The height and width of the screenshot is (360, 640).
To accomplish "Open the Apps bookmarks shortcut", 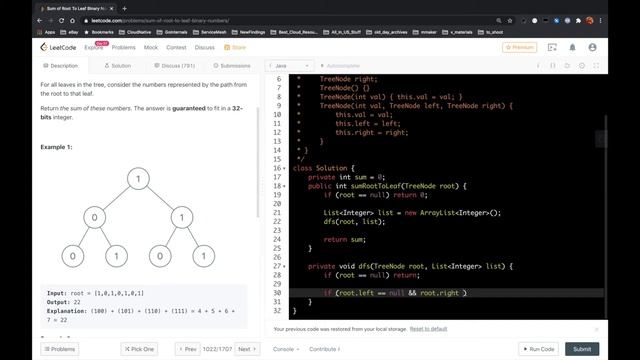I will click(46, 32).
